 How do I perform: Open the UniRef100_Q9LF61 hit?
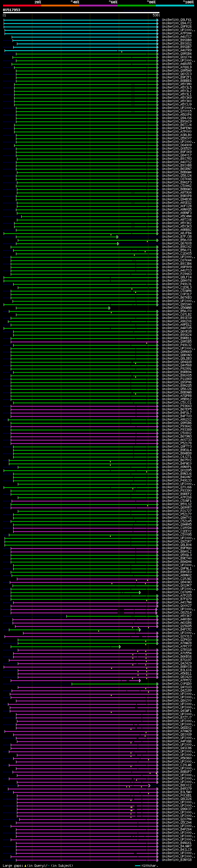coord(176,20)
